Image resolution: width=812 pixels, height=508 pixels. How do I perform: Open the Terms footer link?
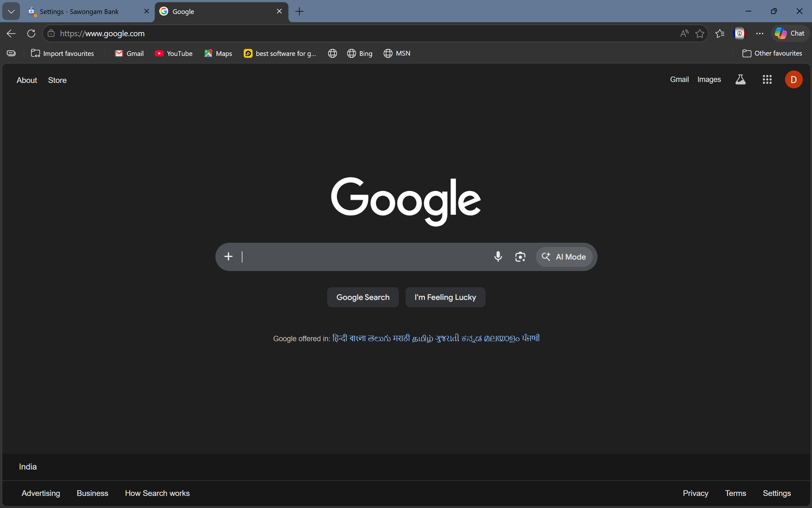coord(735,493)
